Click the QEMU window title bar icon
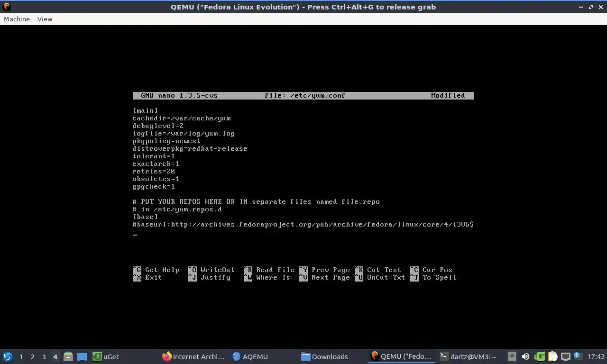Screen dimensions: 607x364 7,7
